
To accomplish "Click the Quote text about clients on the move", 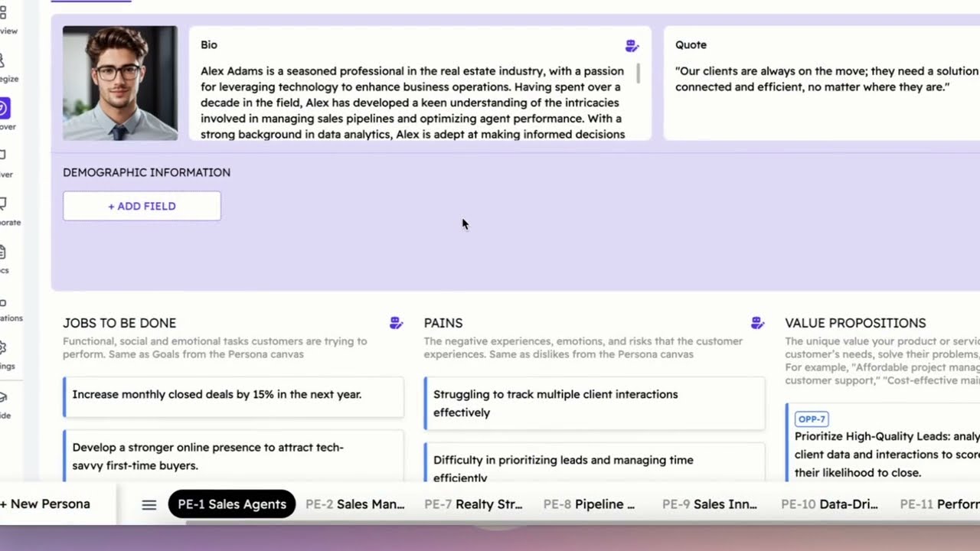I will tap(827, 79).
